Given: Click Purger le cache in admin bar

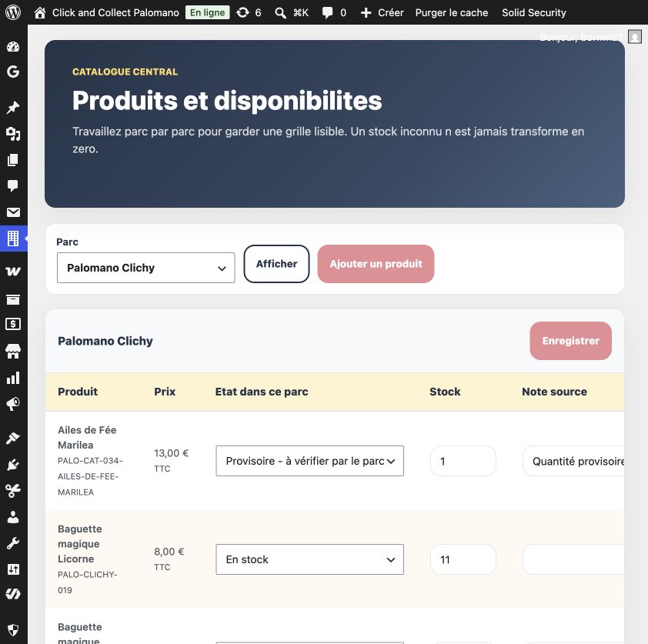Looking at the screenshot, I should point(452,13).
